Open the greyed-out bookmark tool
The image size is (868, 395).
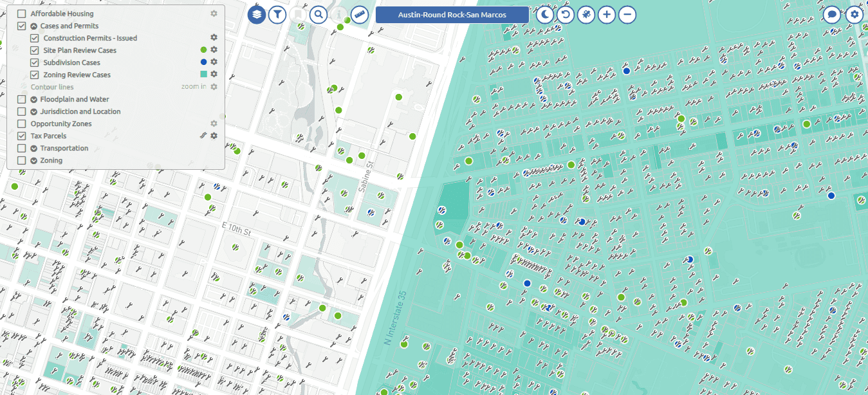coord(298,14)
